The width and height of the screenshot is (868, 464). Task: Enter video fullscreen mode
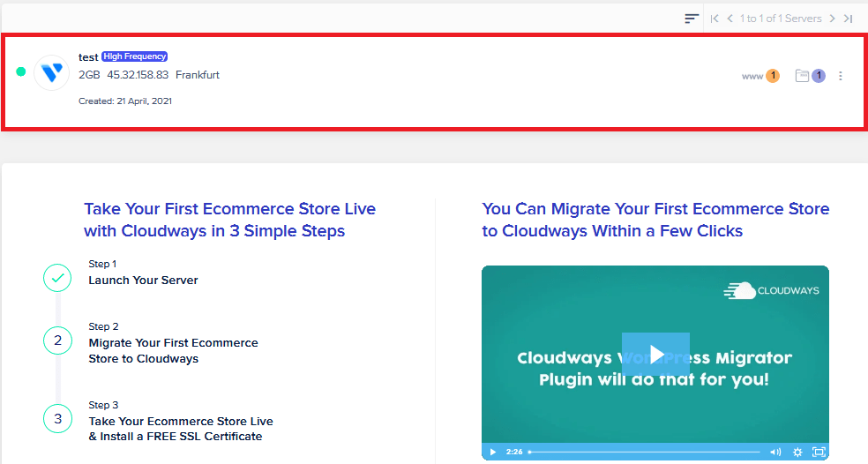pyautogui.click(x=819, y=452)
